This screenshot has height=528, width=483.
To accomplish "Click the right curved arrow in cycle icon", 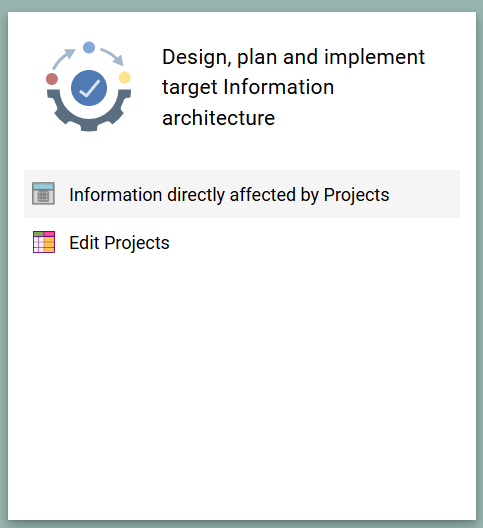I will coord(112,57).
